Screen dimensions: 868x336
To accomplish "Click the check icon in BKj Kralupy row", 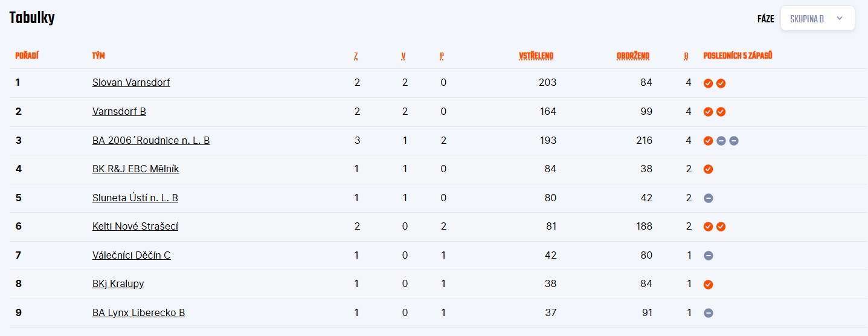I will pyautogui.click(x=708, y=285).
